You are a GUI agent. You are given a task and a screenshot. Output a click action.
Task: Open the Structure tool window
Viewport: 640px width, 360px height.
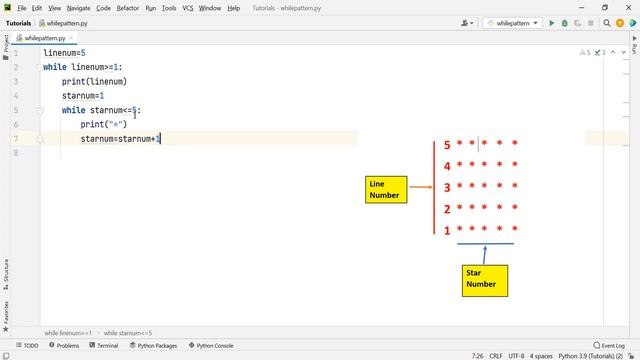[6, 274]
